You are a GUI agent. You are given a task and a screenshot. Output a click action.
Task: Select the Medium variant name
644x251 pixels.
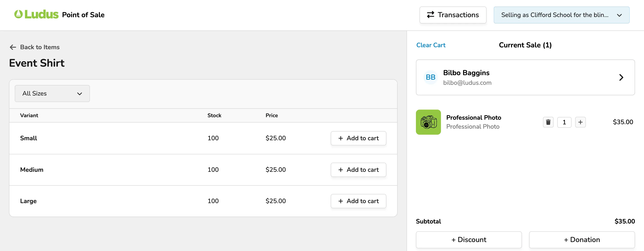click(32, 170)
